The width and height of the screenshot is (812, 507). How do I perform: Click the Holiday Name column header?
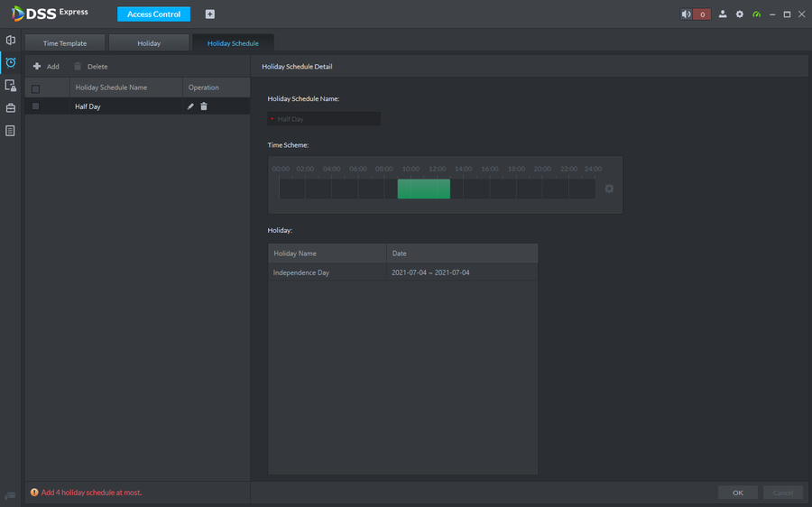328,253
